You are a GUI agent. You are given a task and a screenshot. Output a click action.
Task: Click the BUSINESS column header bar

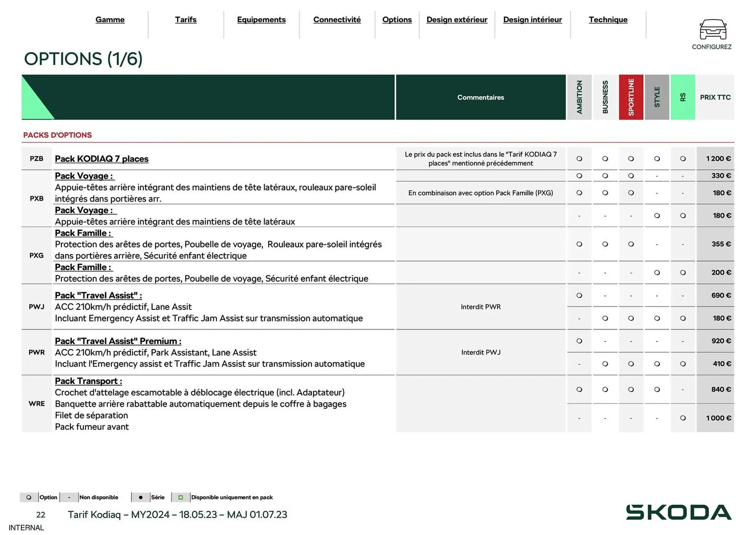click(x=605, y=97)
